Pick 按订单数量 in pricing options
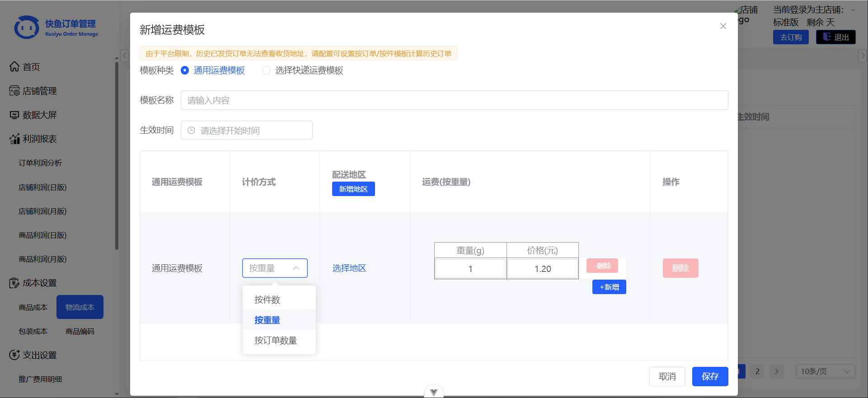Viewport: 868px width, 398px height. click(x=276, y=341)
